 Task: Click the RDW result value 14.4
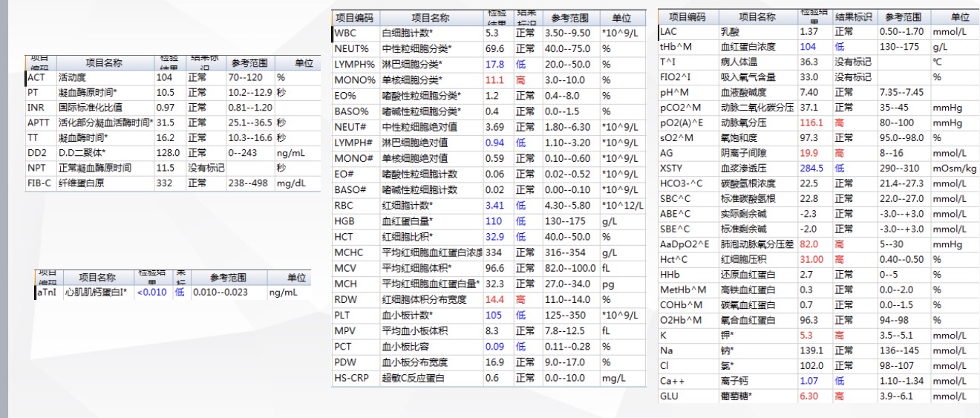(x=494, y=300)
